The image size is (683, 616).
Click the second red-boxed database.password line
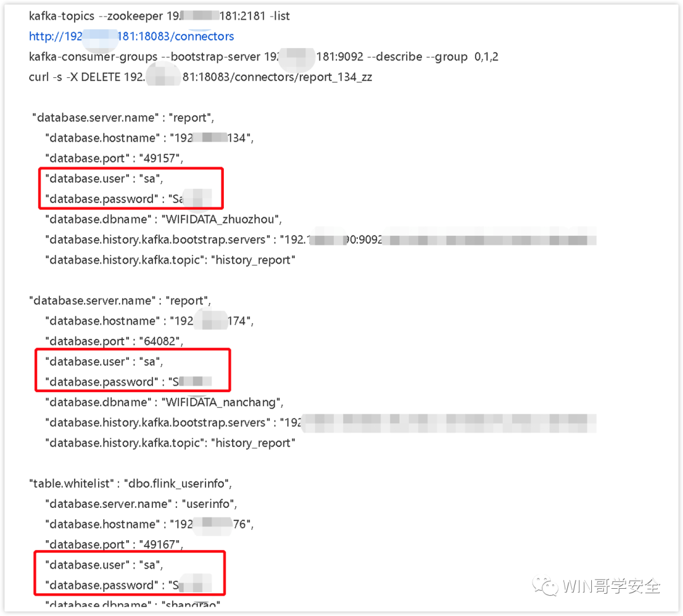128,382
